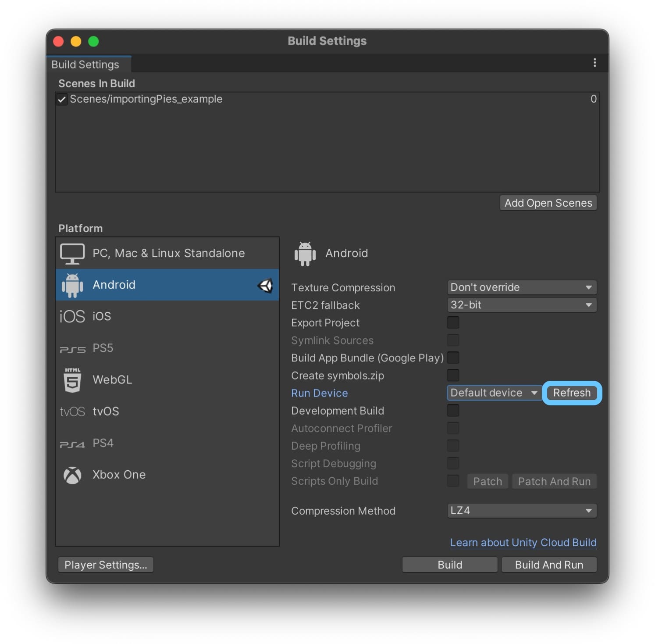Click the Build And Run button

[549, 565]
